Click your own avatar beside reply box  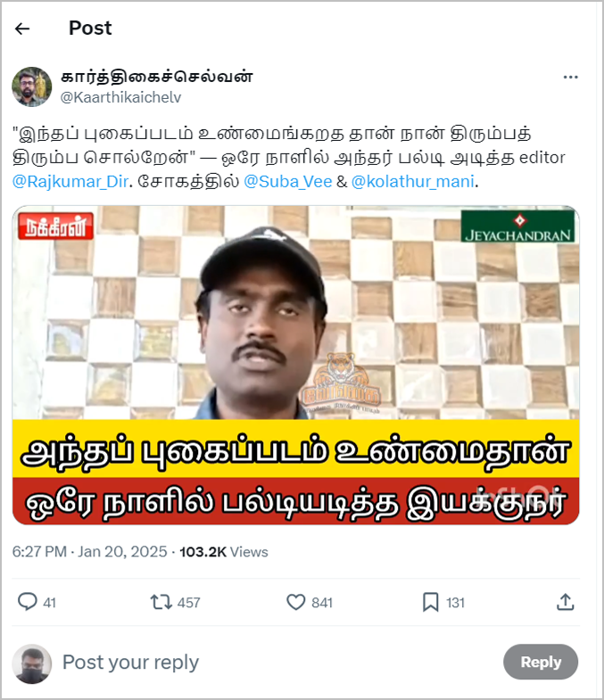pos(32,663)
